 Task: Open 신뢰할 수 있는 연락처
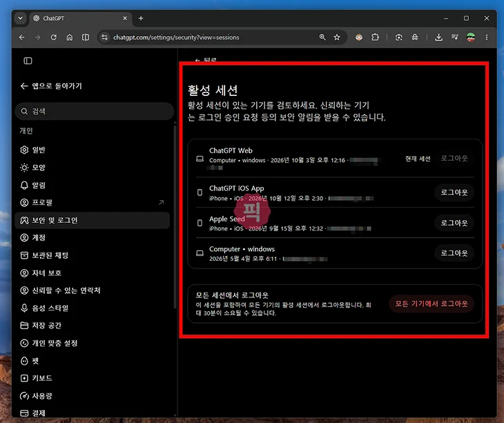93,291
